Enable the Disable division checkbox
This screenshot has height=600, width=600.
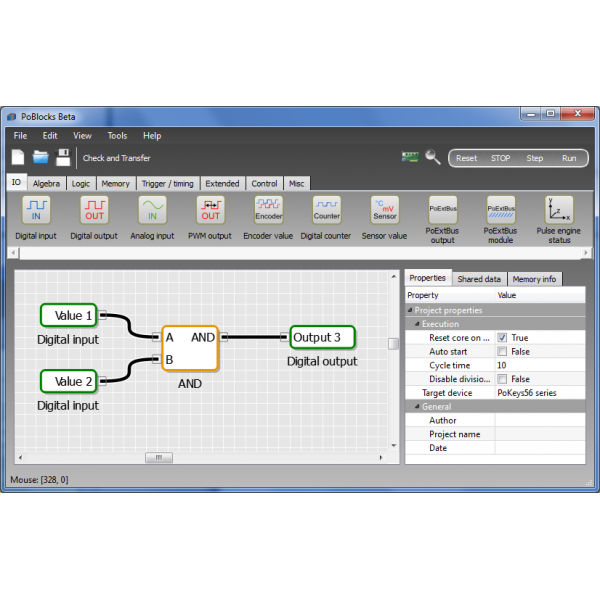(x=502, y=379)
